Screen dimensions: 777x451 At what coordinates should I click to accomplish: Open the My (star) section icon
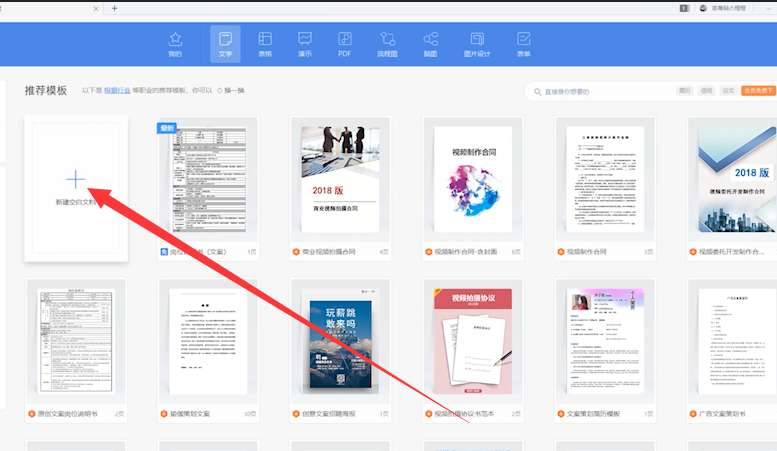pos(175,45)
